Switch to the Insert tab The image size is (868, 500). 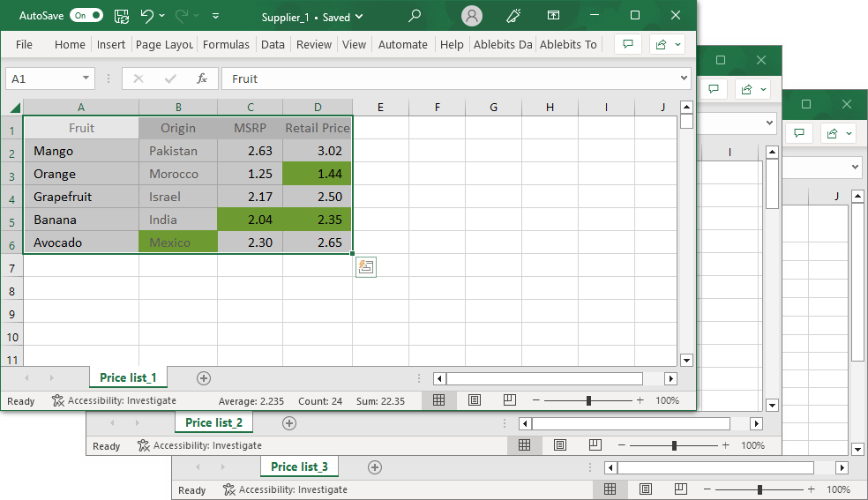tap(111, 44)
